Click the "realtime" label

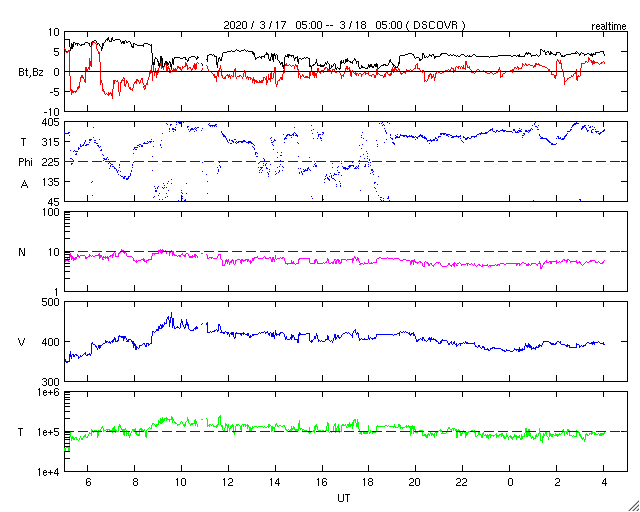point(609,27)
